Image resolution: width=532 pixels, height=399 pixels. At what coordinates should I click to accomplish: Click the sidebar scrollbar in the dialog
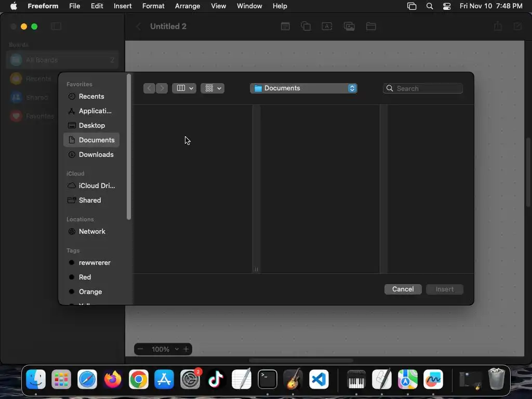point(129,147)
